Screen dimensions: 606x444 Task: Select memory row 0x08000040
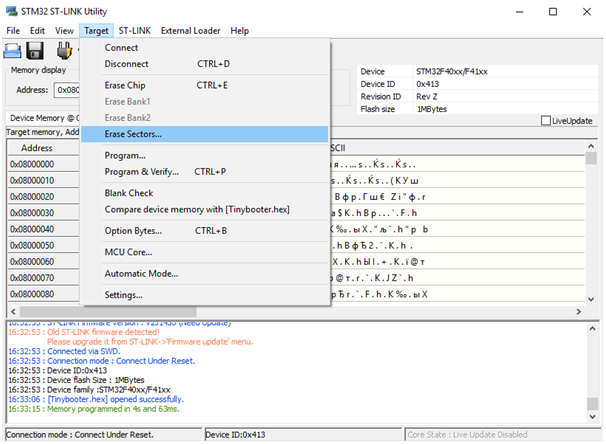pos(43,229)
